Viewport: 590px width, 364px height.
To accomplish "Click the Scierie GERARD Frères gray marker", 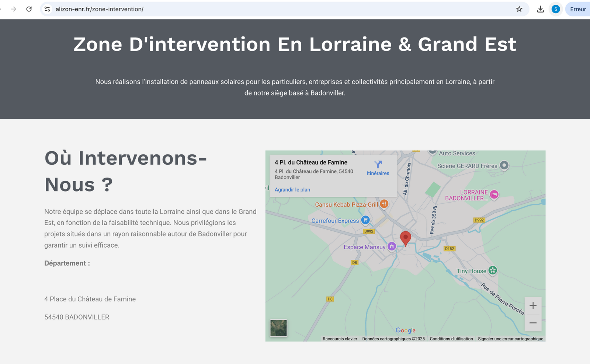I will (x=504, y=165).
